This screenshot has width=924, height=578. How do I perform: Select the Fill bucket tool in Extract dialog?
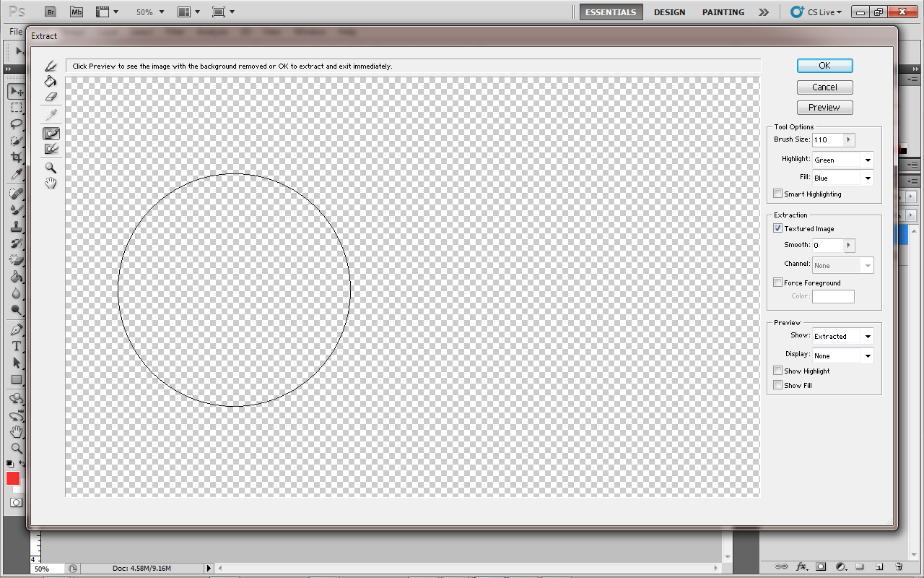point(51,81)
